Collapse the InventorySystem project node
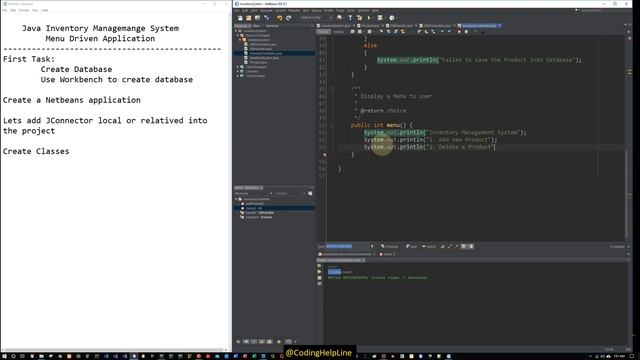 [x=236, y=31]
